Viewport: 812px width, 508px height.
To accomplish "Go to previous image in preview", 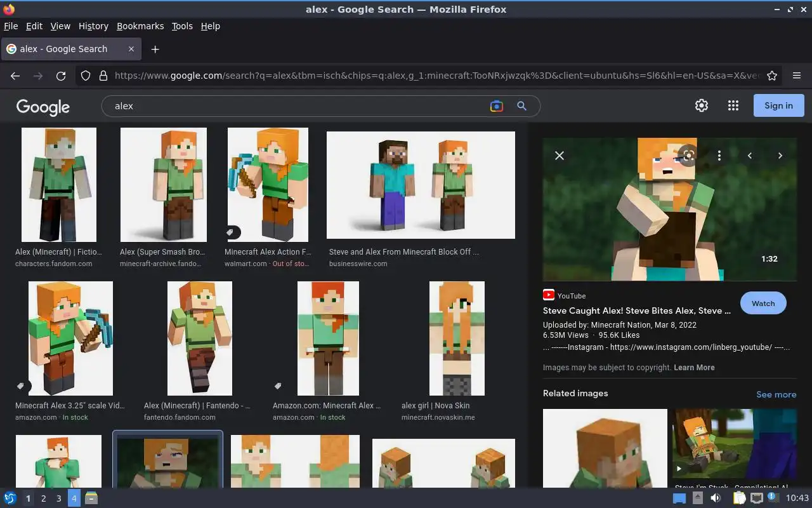I will pos(750,155).
